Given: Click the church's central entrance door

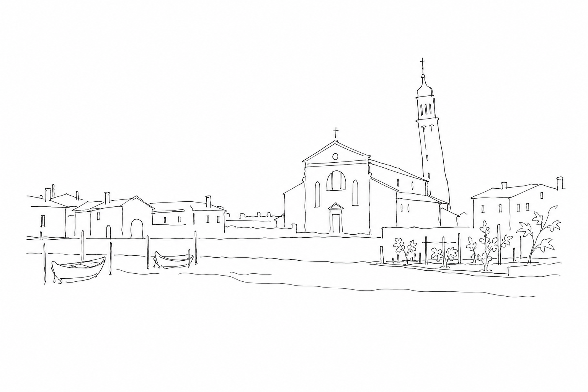Looking at the screenshot, I should click(x=336, y=223).
